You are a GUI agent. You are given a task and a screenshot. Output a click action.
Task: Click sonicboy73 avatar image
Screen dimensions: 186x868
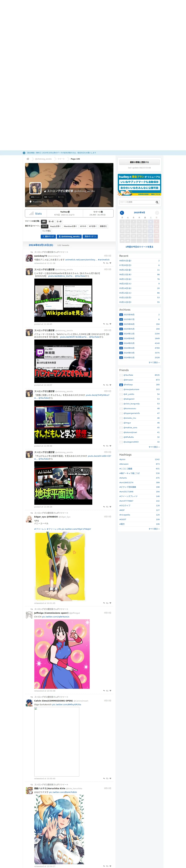point(29,258)
